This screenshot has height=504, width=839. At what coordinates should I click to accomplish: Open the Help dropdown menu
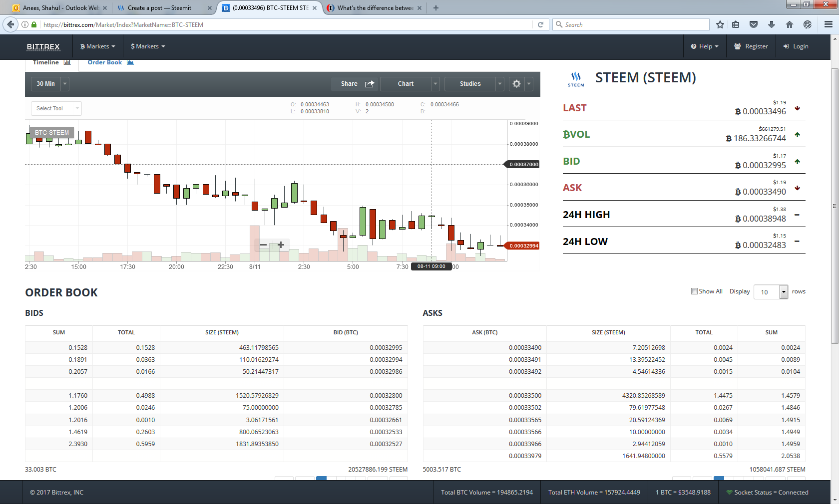(705, 46)
